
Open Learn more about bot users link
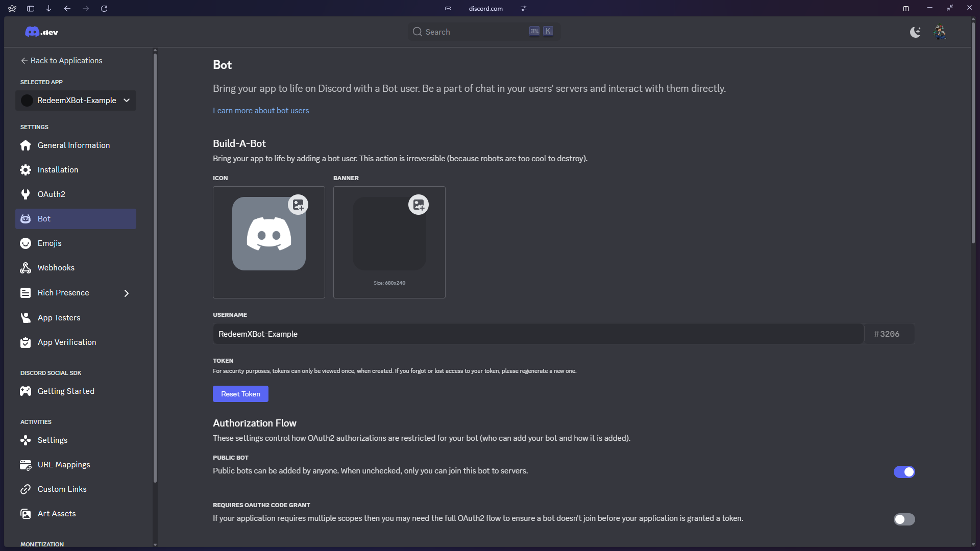pos(261,111)
